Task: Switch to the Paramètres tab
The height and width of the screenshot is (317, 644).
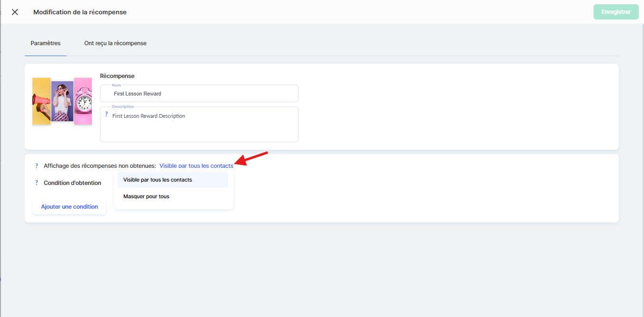Action: 46,43
